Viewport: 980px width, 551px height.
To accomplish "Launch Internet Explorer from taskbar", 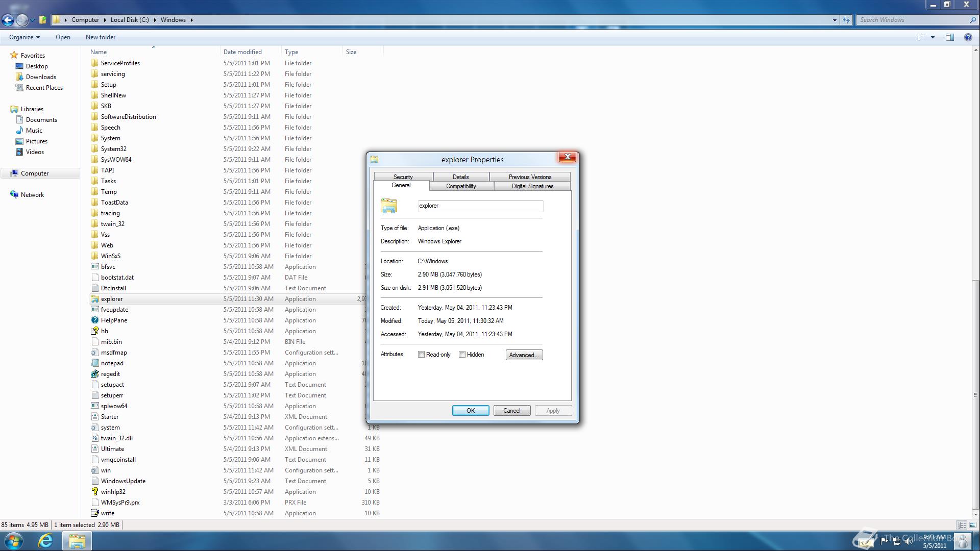I will (x=45, y=541).
